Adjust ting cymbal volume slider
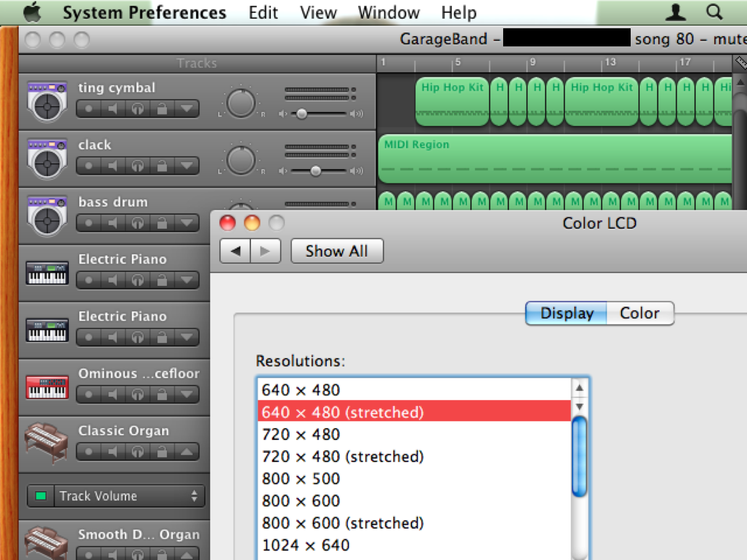 (x=301, y=114)
